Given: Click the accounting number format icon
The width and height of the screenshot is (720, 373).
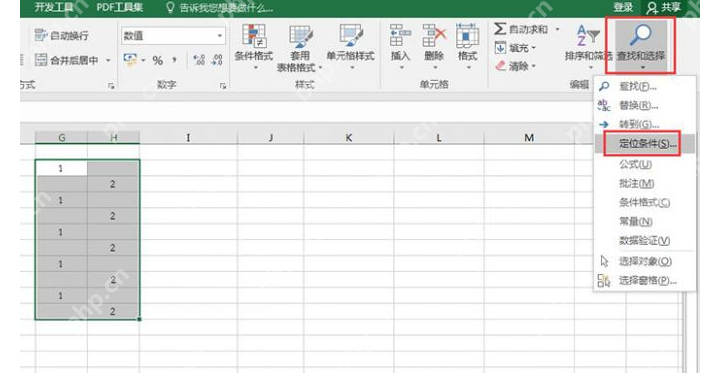Looking at the screenshot, I should tap(130, 60).
